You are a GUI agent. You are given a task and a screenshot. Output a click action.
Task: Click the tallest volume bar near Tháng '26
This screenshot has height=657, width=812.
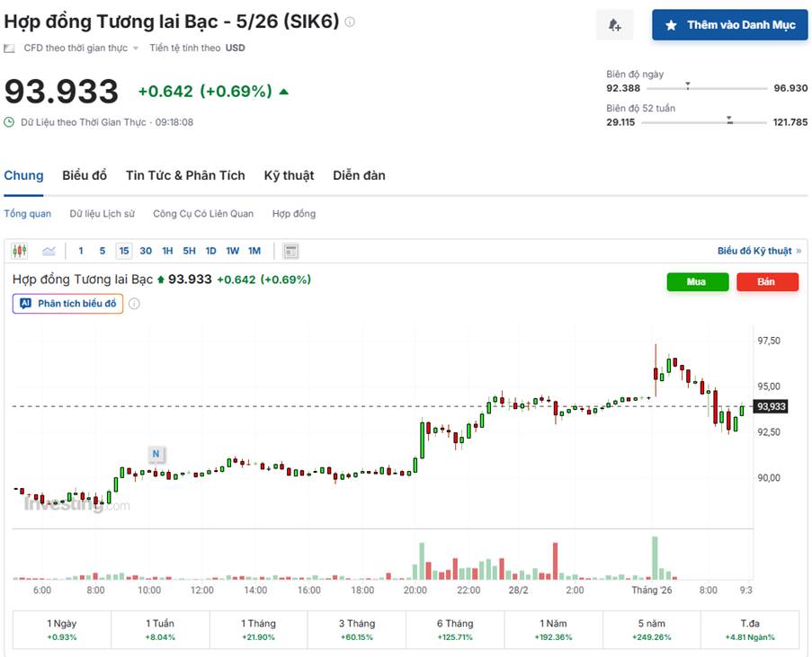click(x=655, y=557)
